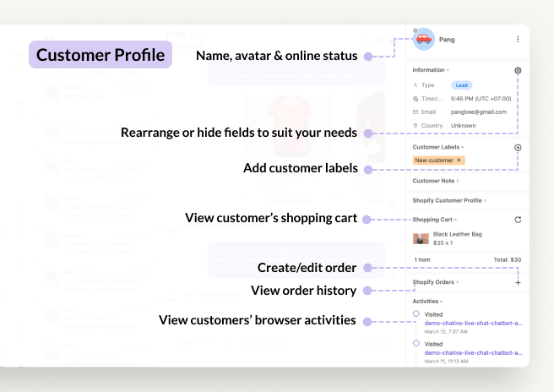The height and width of the screenshot is (392, 554).
Task: Expand the Shopify Orders section
Action: coord(435,282)
